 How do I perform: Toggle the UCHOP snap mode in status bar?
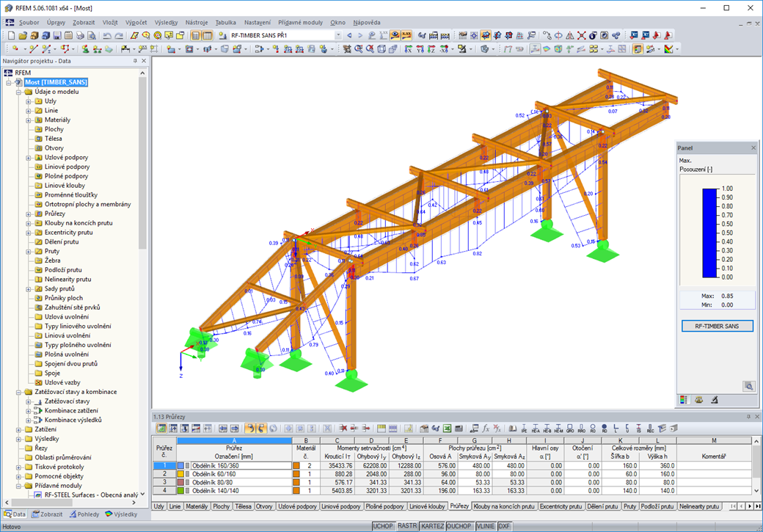tap(384, 526)
